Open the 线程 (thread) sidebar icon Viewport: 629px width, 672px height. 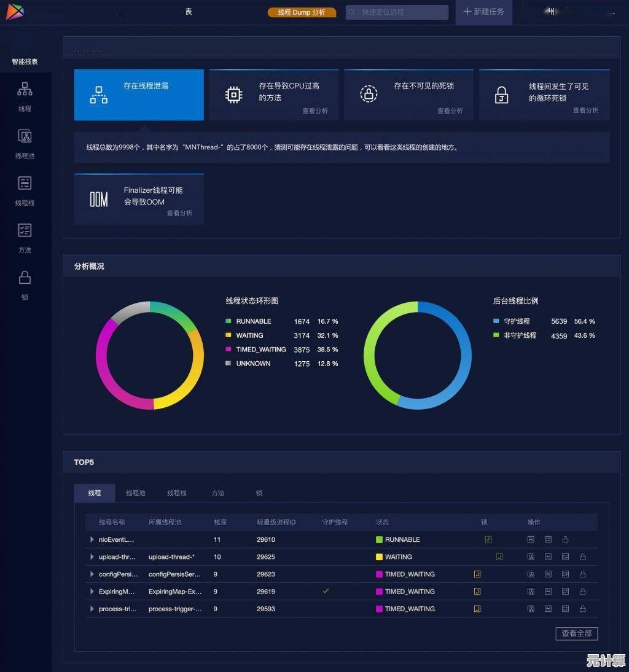pos(25,90)
